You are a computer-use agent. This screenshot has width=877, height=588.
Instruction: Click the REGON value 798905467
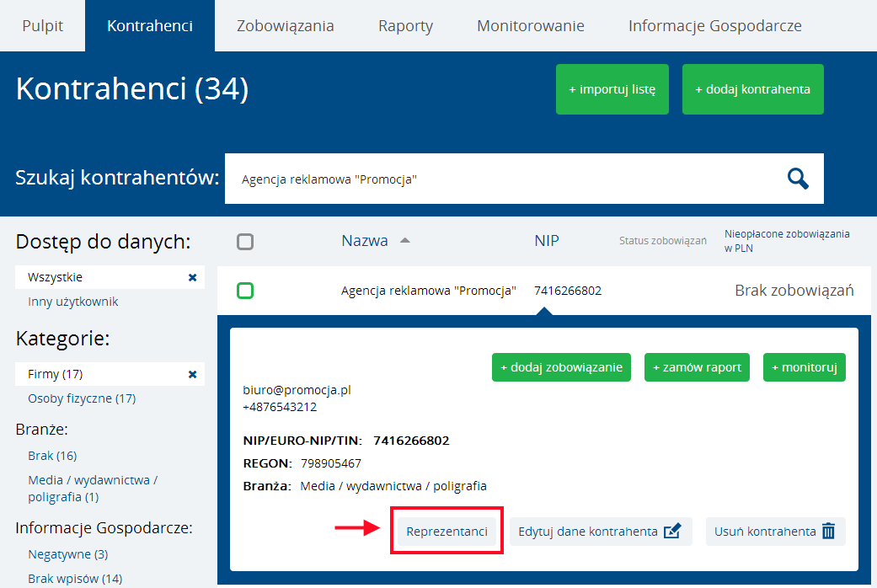click(x=331, y=464)
